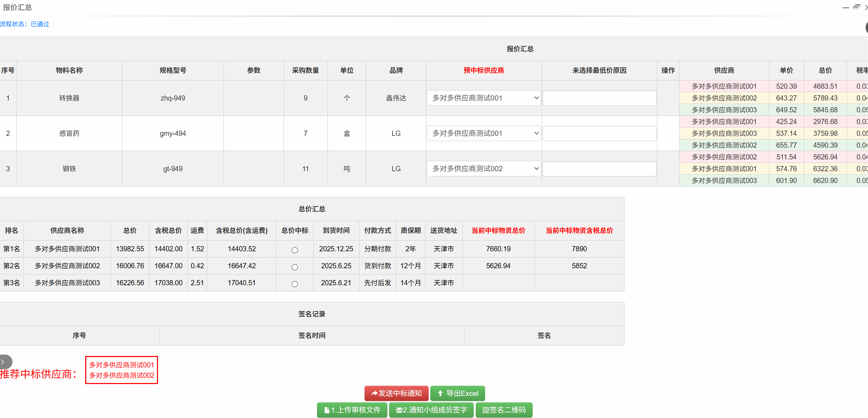Click the reason input field for 感冒药
The height and width of the screenshot is (418, 868).
coord(599,133)
